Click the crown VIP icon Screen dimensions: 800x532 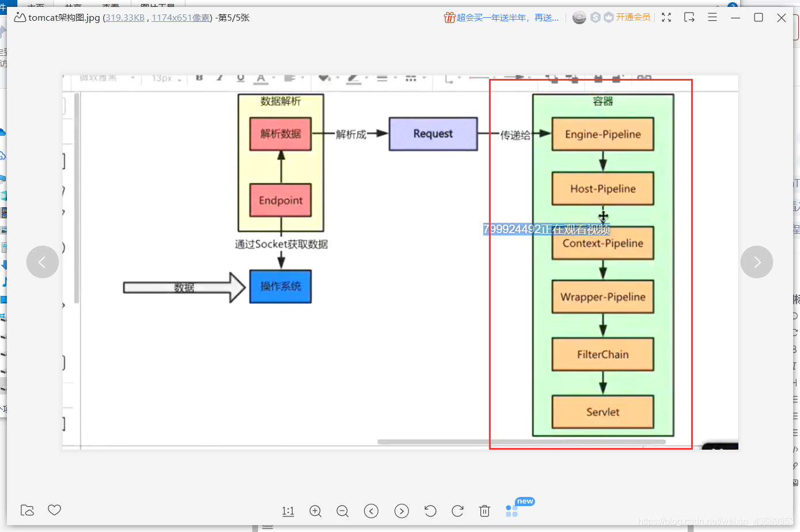click(609, 17)
